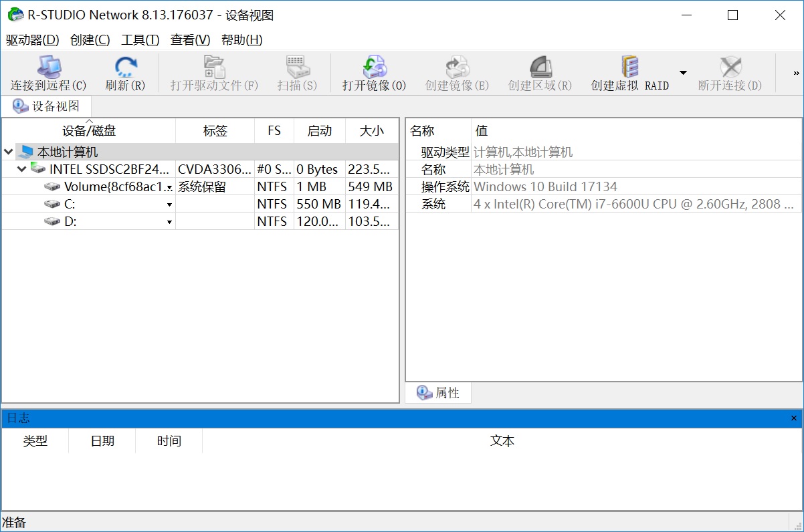The image size is (804, 532).
Task: Open the dropdown arrow on the C: row
Action: (169, 205)
